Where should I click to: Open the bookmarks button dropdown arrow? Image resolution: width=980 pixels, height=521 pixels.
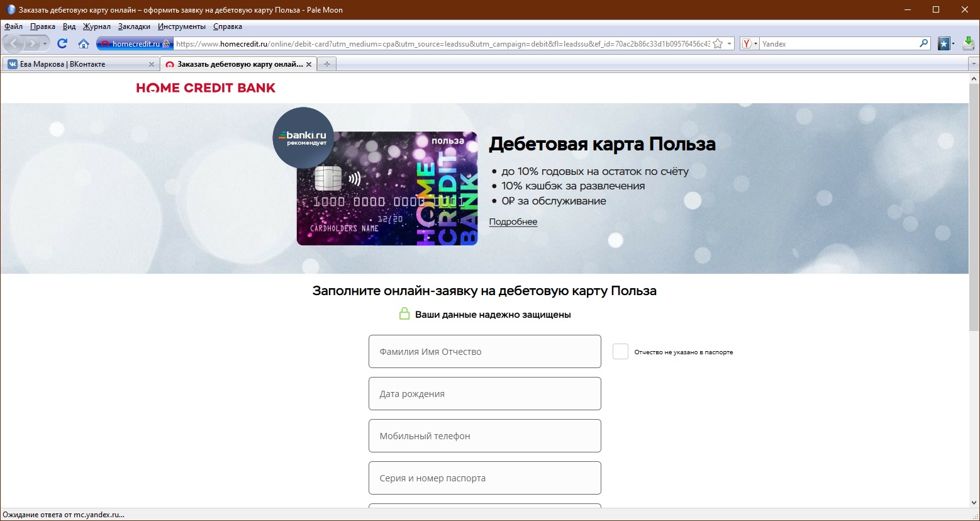pos(954,44)
